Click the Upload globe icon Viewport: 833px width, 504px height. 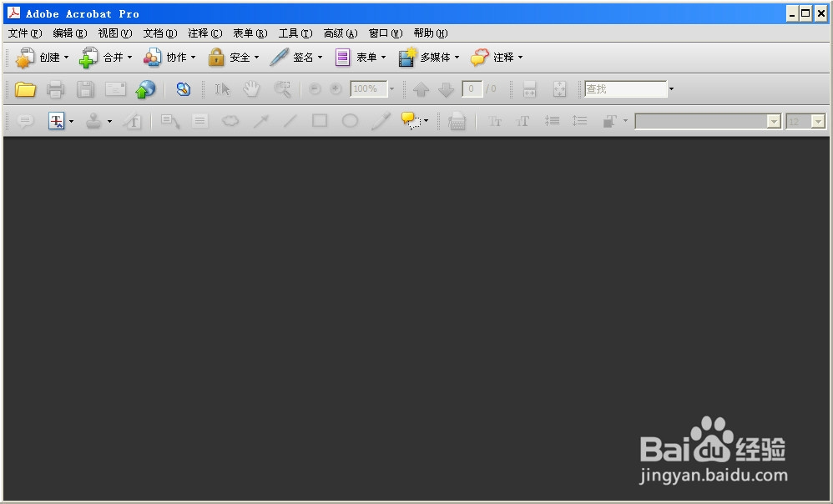point(145,89)
